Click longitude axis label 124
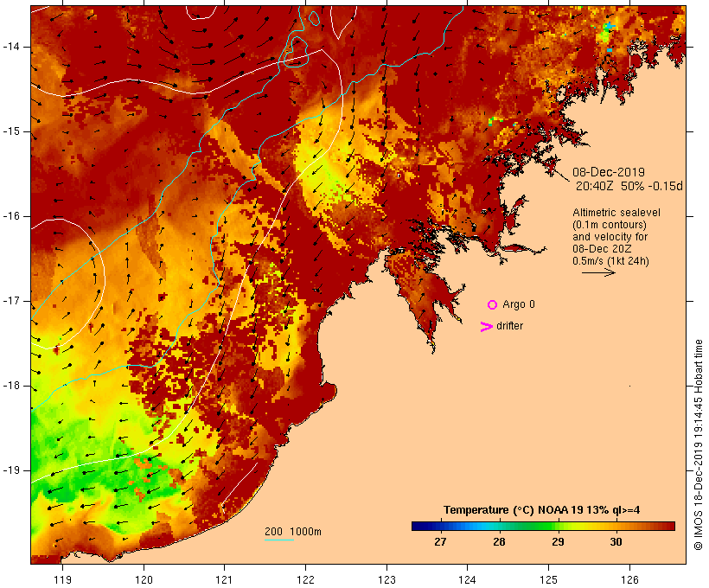This screenshot has width=709, height=588. point(467,580)
